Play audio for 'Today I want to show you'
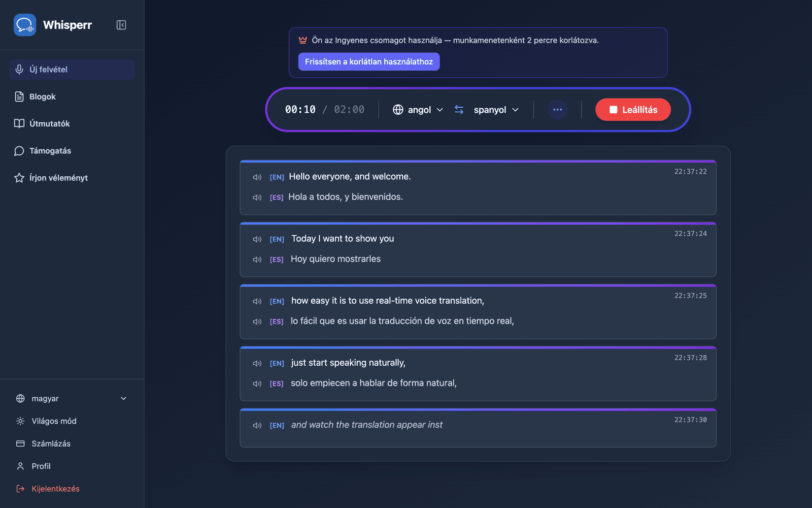 pyautogui.click(x=257, y=239)
